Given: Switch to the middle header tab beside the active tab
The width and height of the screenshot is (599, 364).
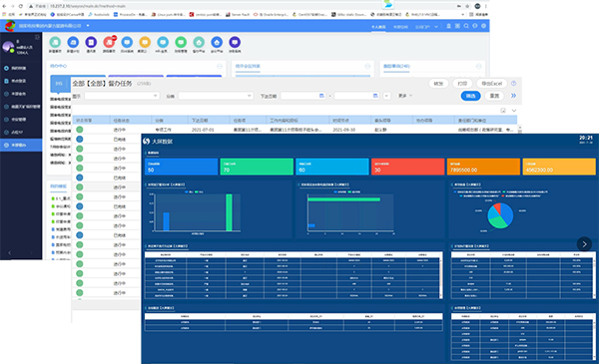Looking at the screenshot, I should point(400,27).
